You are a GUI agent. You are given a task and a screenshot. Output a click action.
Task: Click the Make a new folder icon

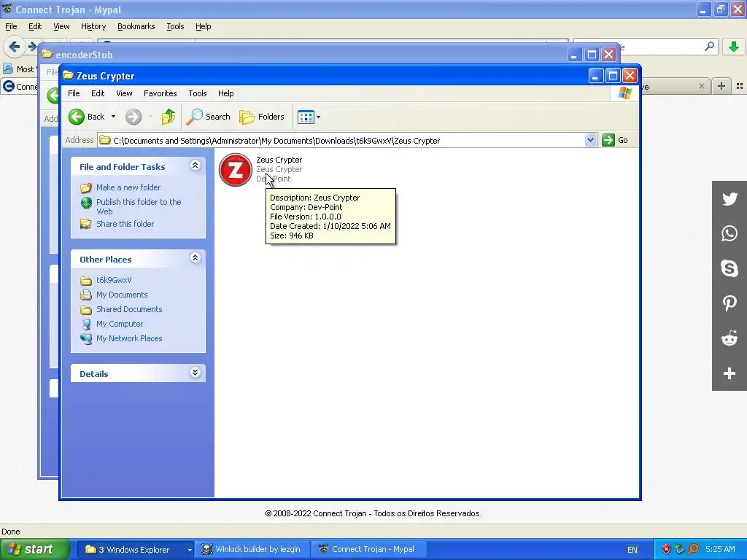point(86,187)
